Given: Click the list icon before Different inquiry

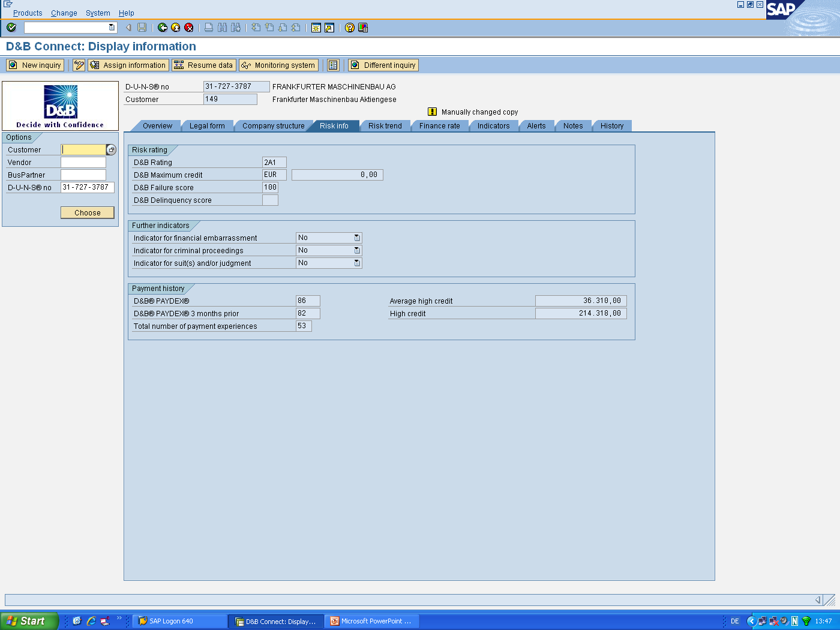Looking at the screenshot, I should click(x=334, y=65).
